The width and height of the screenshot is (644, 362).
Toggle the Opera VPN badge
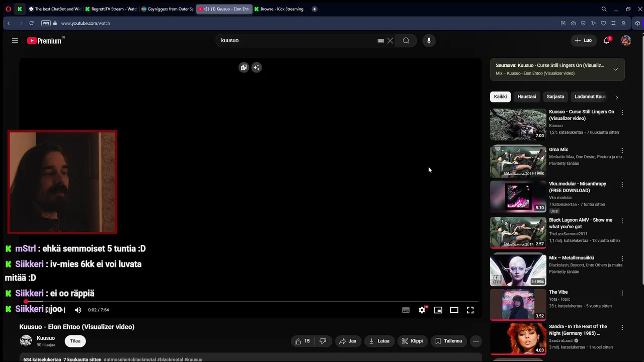[46, 23]
